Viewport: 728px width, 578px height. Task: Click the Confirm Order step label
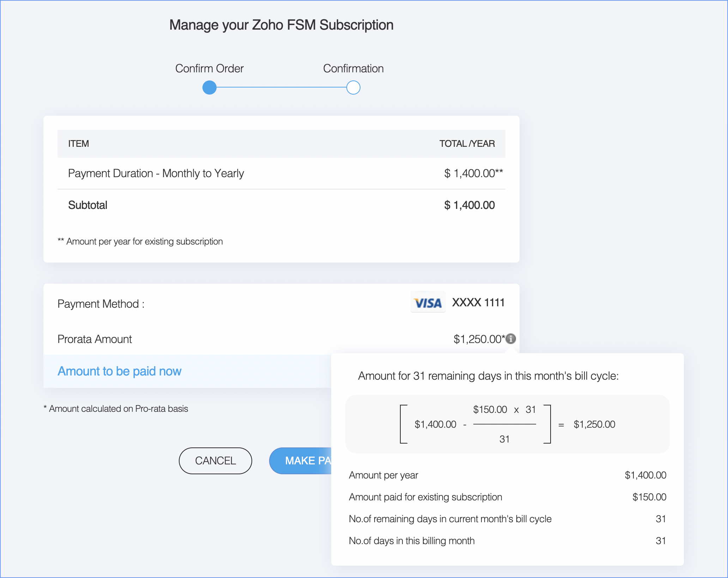(x=210, y=68)
